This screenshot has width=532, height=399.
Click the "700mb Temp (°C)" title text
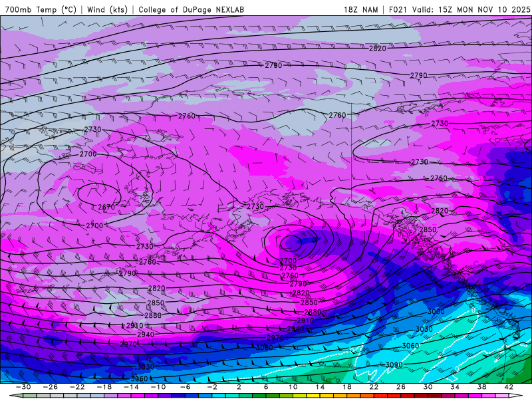pyautogui.click(x=41, y=9)
